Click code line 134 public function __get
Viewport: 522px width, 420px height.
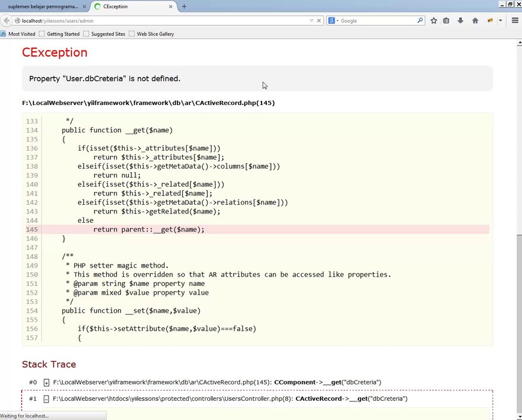(117, 130)
